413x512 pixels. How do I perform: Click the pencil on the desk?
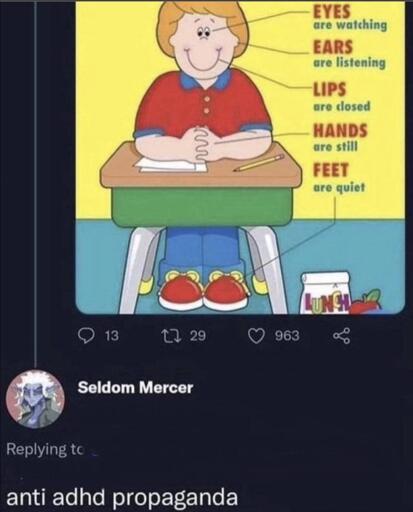pos(259,163)
